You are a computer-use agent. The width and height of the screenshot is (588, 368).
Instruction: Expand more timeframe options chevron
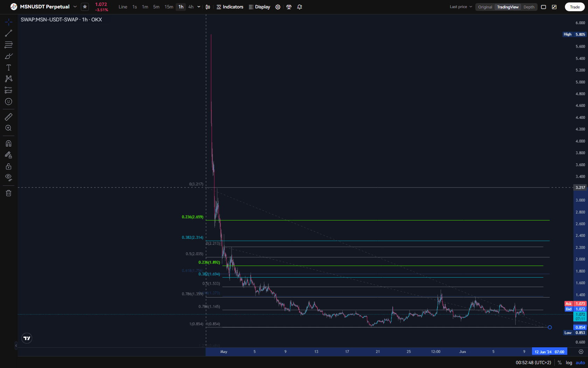[199, 7]
